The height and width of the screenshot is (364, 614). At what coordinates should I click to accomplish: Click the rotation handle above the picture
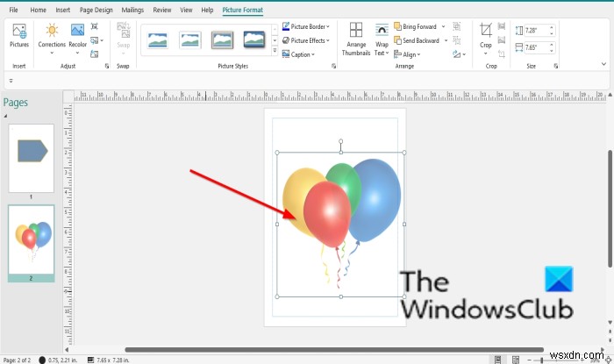point(340,141)
